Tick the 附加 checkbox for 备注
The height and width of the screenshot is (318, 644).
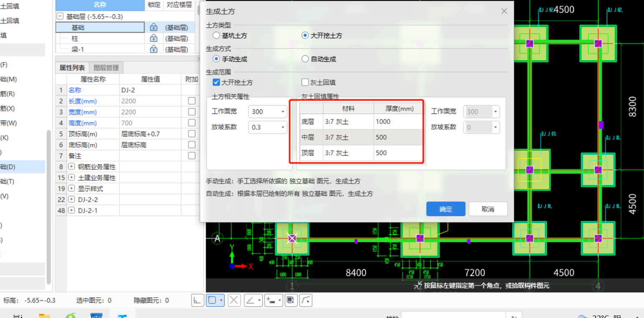coord(192,155)
